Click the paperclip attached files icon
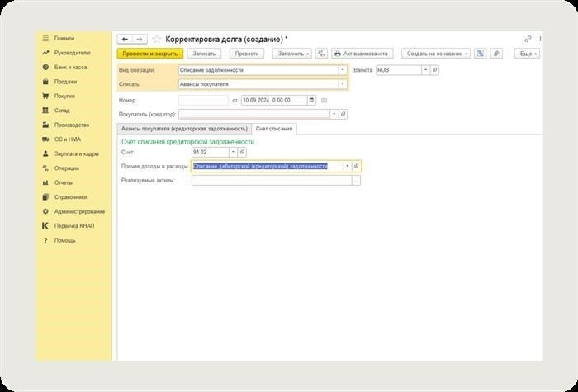 [496, 54]
